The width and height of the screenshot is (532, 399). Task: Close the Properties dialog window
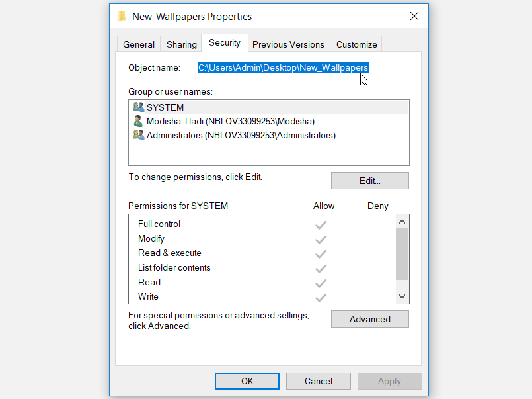click(414, 16)
